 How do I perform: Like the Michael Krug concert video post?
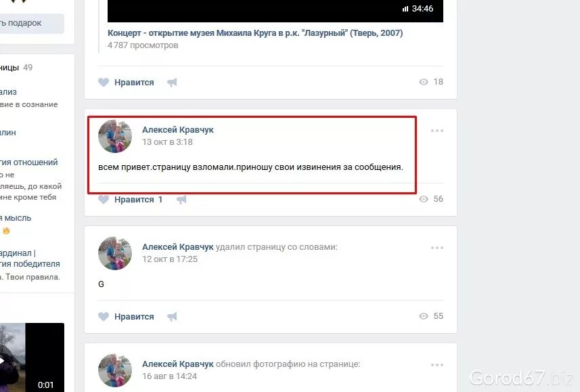pyautogui.click(x=126, y=82)
